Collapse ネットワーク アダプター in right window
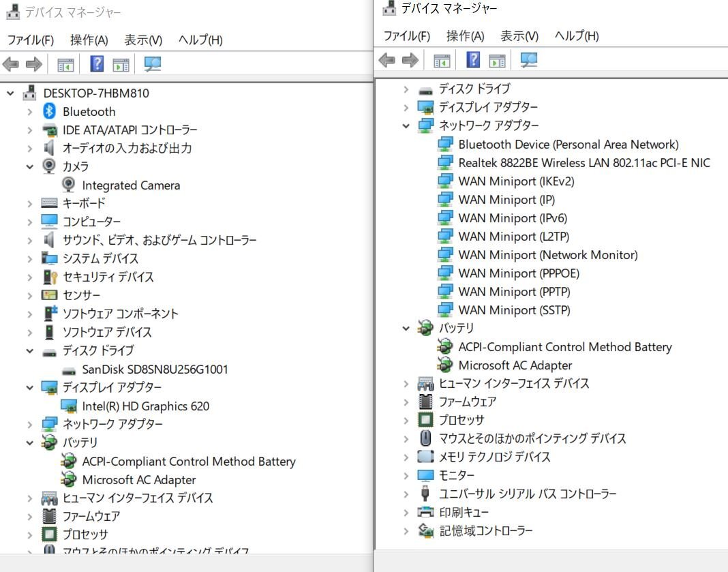Viewport: 728px width, 572px height. (406, 125)
